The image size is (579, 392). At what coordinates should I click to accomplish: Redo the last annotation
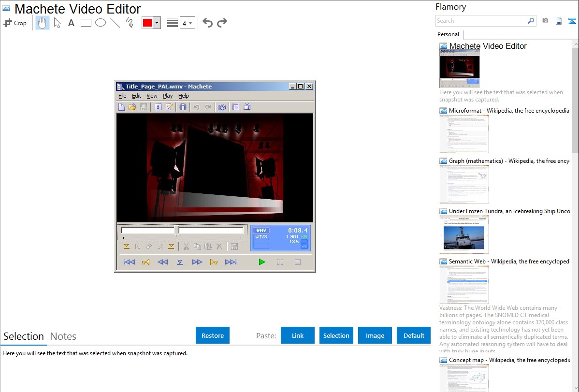pyautogui.click(x=222, y=23)
